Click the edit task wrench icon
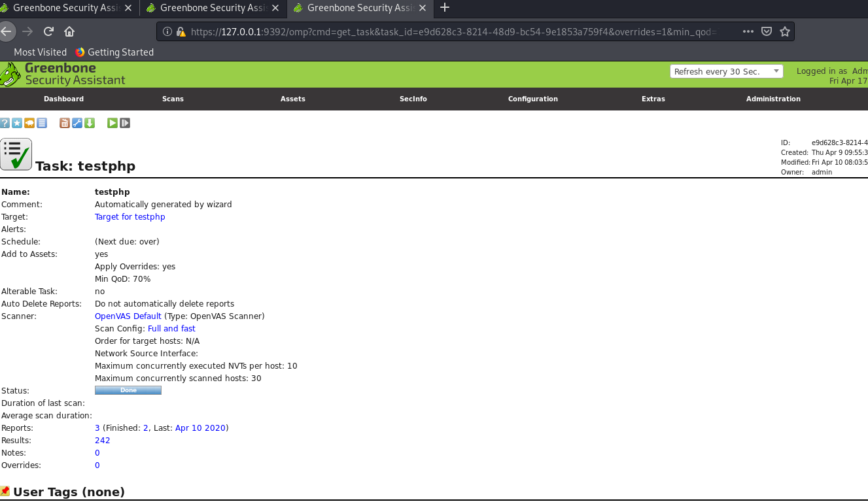The width and height of the screenshot is (868, 504). tap(77, 123)
